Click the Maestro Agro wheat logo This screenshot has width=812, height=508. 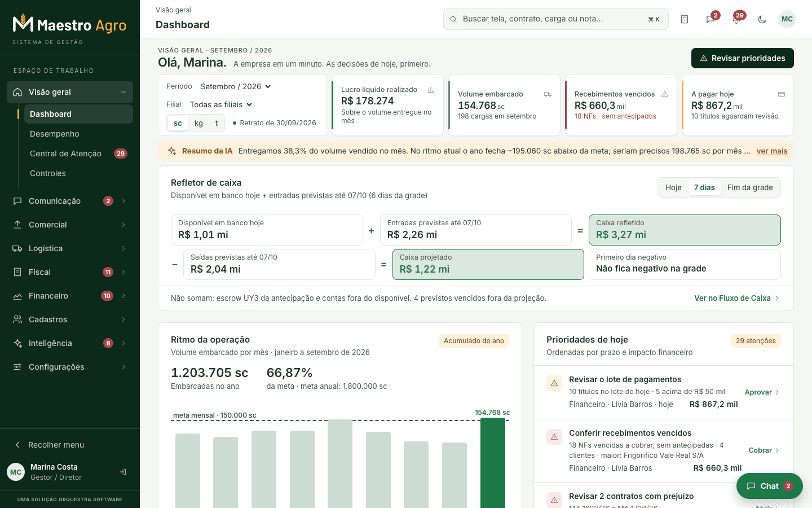[x=23, y=23]
